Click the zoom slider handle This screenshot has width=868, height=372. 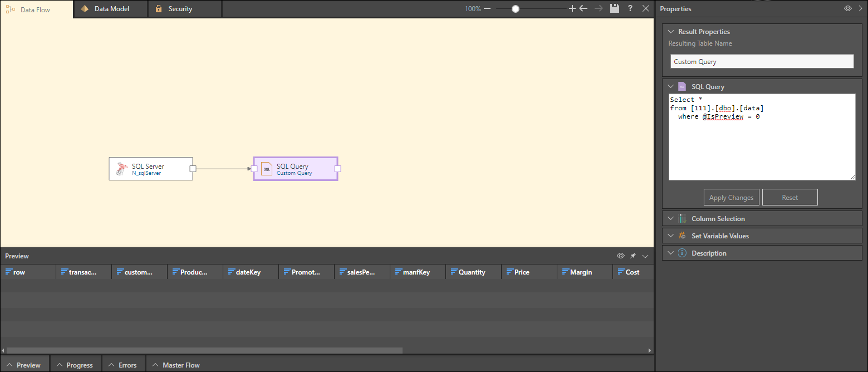[x=516, y=8]
